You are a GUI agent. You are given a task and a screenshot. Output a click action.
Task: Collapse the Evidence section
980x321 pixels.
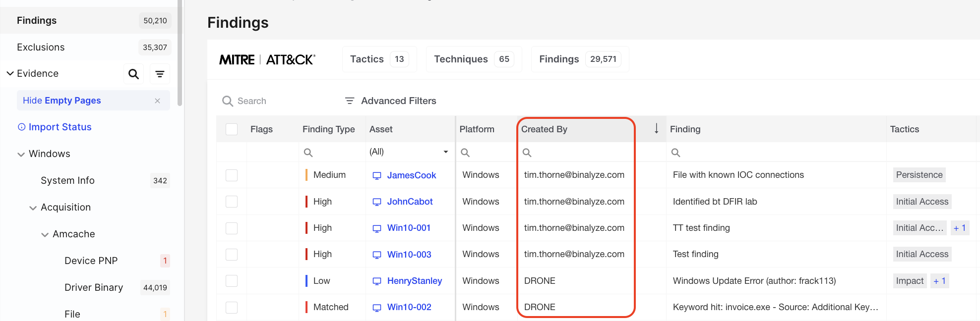[10, 73]
